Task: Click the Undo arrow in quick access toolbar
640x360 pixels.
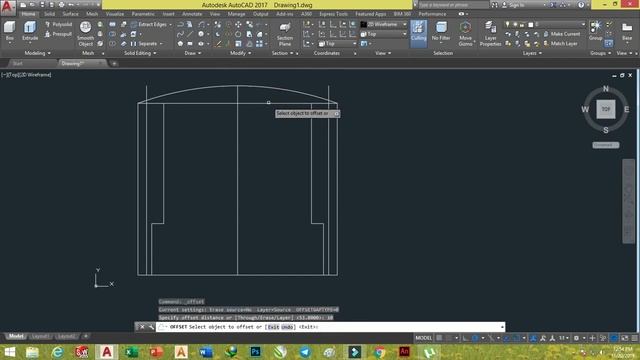Action: [x=71, y=5]
